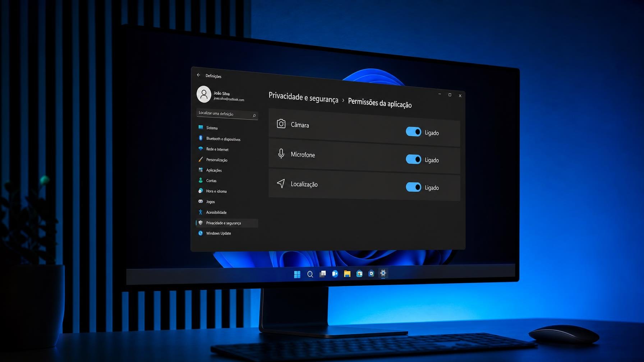Viewport: 644px width, 362px height.
Task: Select the Aplicações icon in sidebar
Action: (201, 170)
